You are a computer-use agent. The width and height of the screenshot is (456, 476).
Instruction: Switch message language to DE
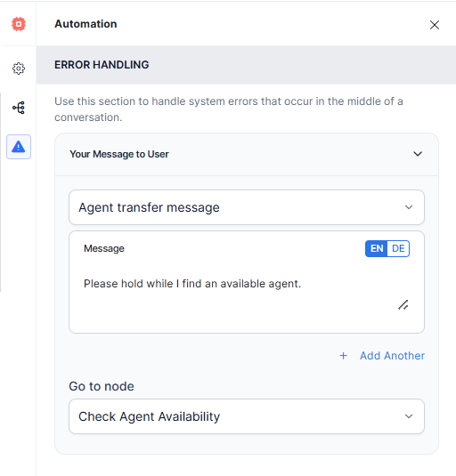(x=398, y=248)
